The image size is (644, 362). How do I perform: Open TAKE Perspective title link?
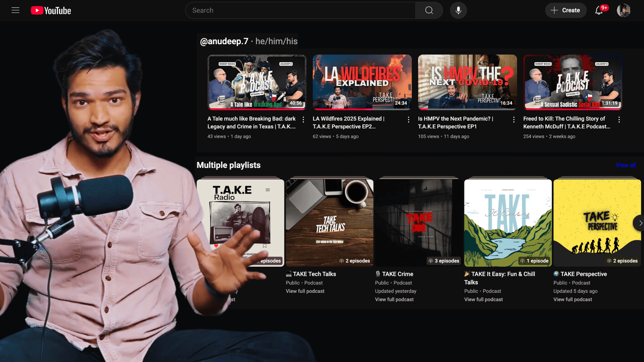580,274
